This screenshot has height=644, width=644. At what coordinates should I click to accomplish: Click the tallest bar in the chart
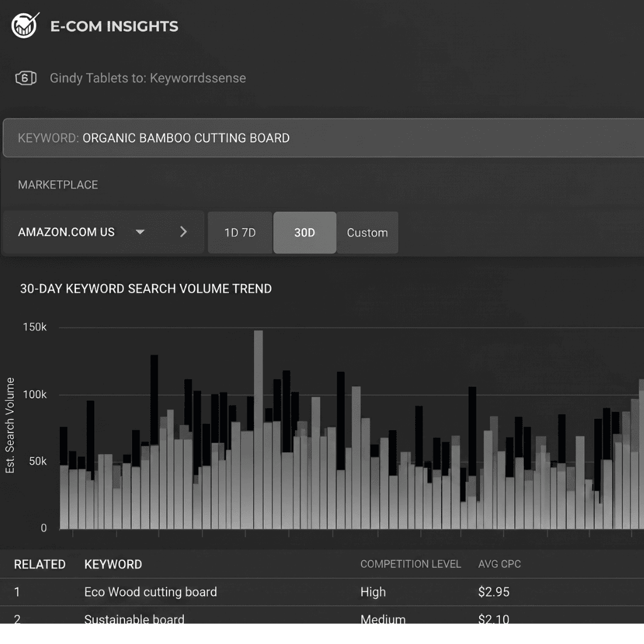(258, 430)
